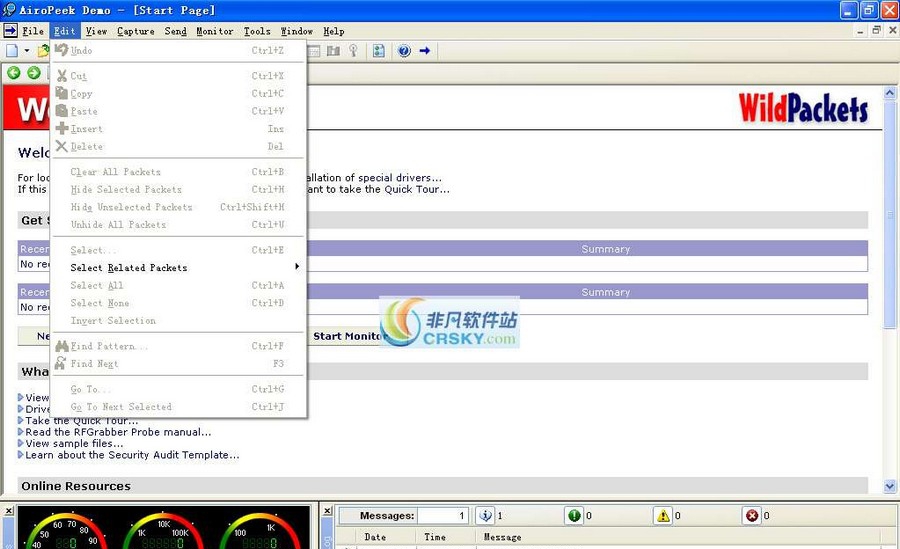Viewport: 900px width, 549px height.
Task: Click the RFGrabber Probe manual link
Action: pyautogui.click(x=118, y=432)
